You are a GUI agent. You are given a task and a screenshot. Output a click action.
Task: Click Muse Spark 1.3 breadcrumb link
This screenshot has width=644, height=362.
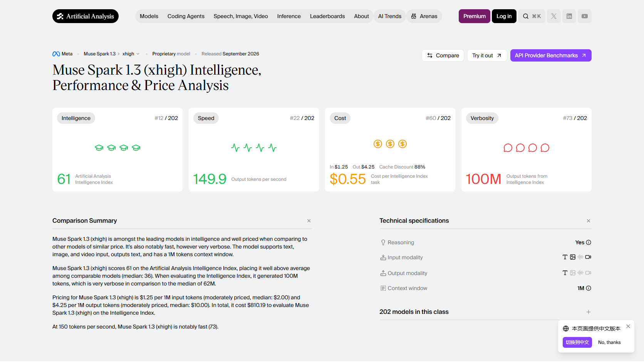coord(100,54)
